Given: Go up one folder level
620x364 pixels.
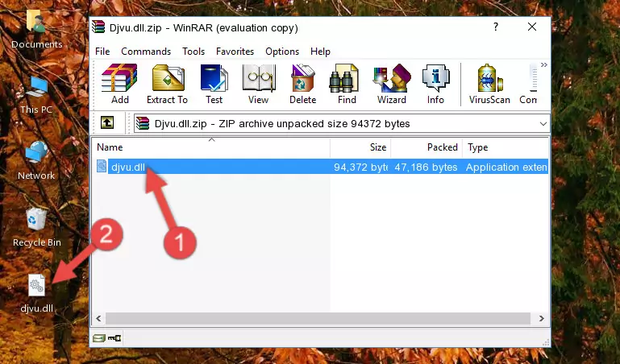Looking at the screenshot, I should (x=107, y=122).
